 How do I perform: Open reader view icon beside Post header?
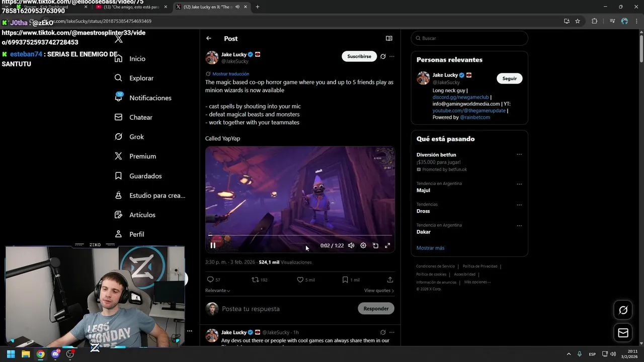(389, 38)
